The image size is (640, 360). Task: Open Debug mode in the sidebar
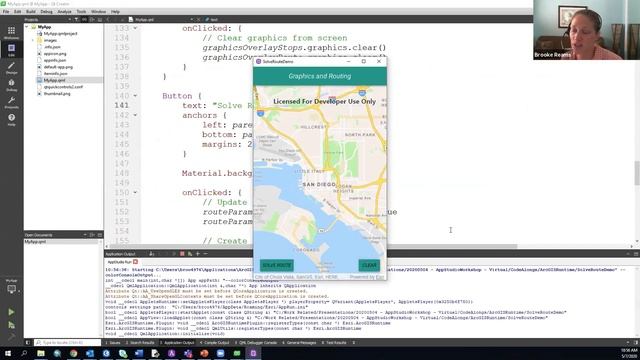tap(11, 85)
